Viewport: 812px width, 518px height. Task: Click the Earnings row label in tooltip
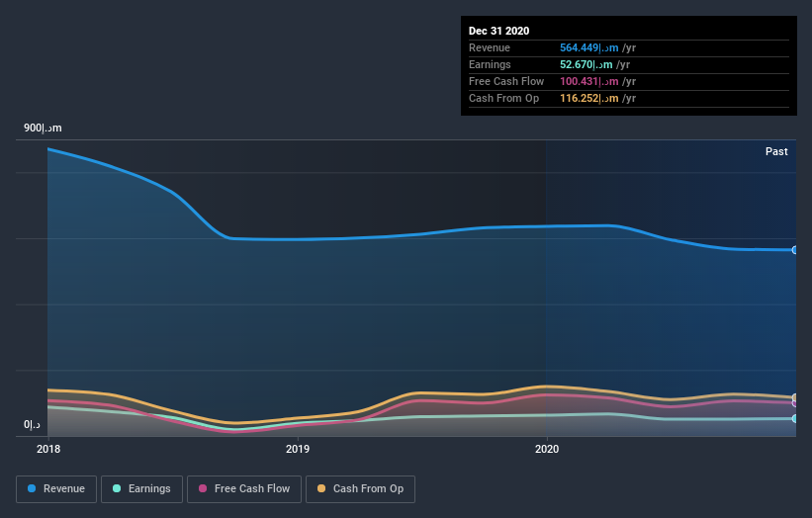(490, 64)
